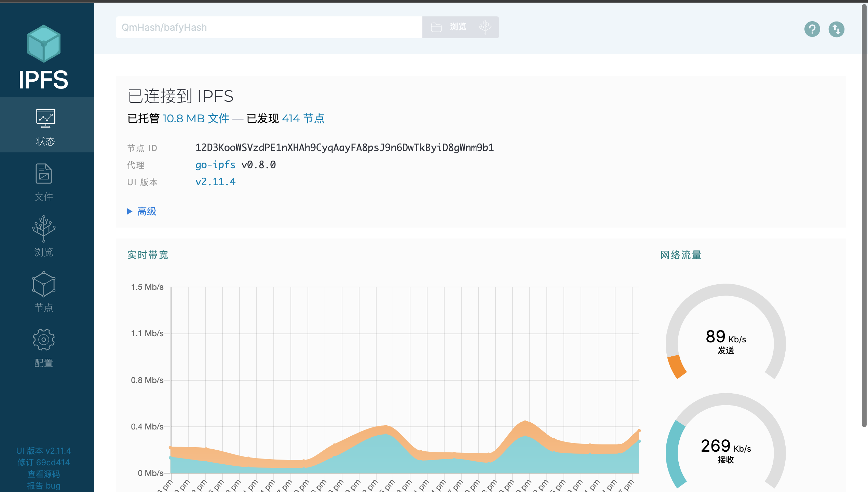This screenshot has height=492, width=868.
Task: Click the 1.5 Mb/s axis label
Action: (x=147, y=287)
